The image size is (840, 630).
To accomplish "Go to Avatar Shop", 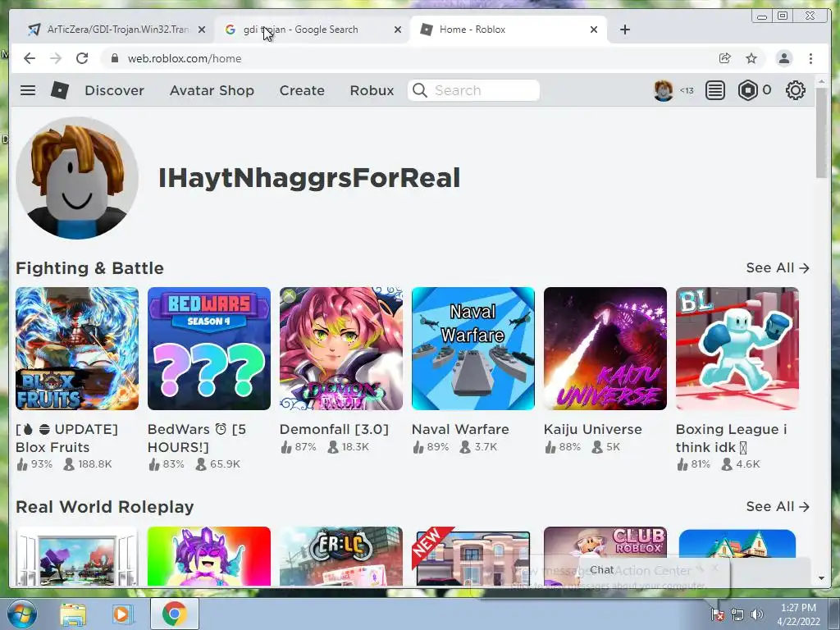I will tap(212, 90).
